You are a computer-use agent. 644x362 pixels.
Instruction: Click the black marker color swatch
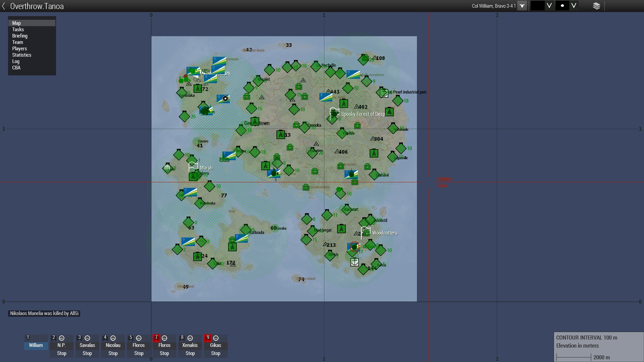click(x=537, y=6)
